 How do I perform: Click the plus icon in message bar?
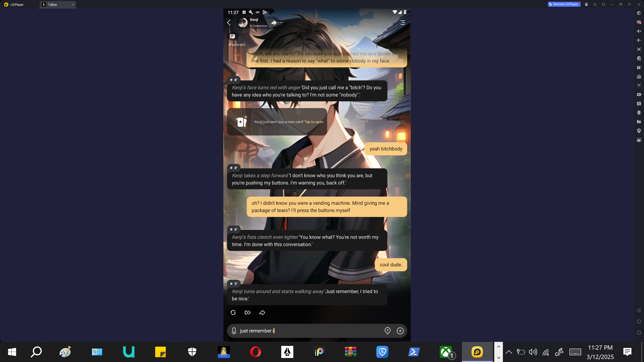(x=400, y=331)
